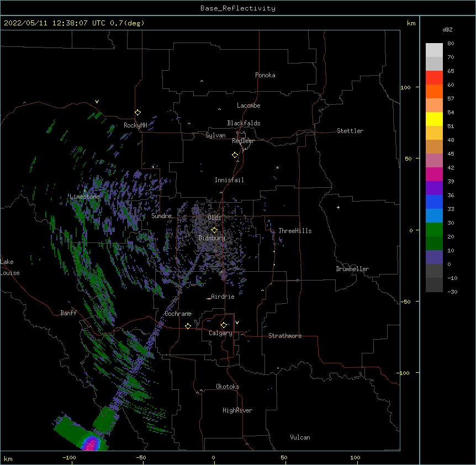This screenshot has width=476, height=465.
Task: Click the Olds town label
Action: click(214, 218)
